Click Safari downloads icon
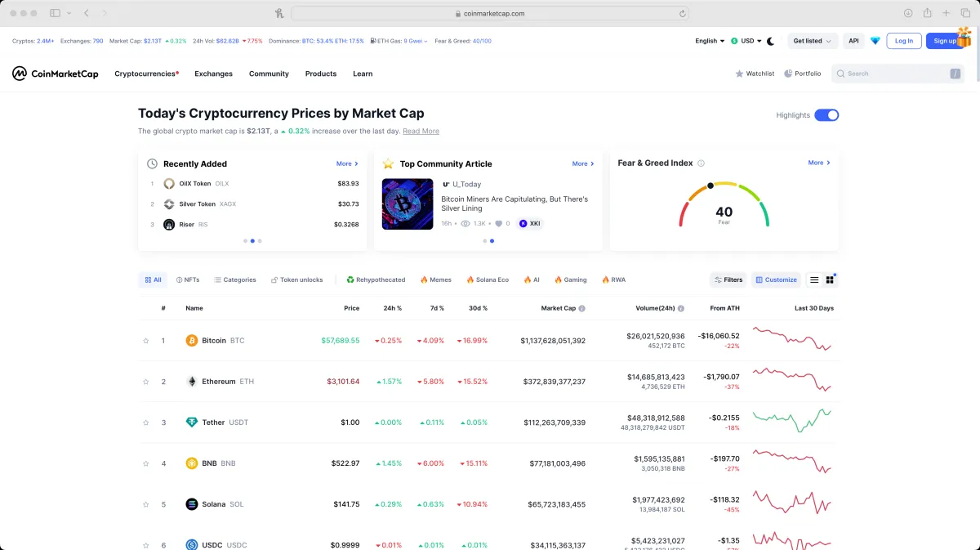This screenshot has height=550, width=980. tap(908, 13)
